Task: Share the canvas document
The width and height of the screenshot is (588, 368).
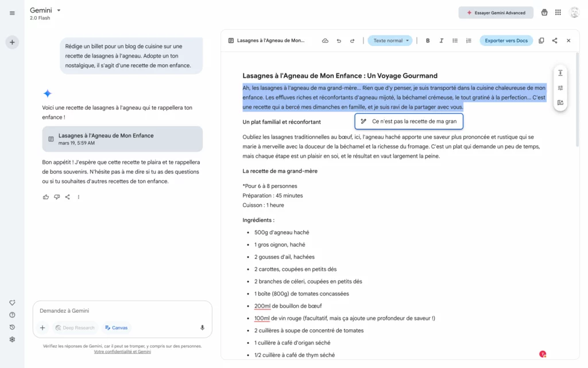Action: tap(555, 41)
